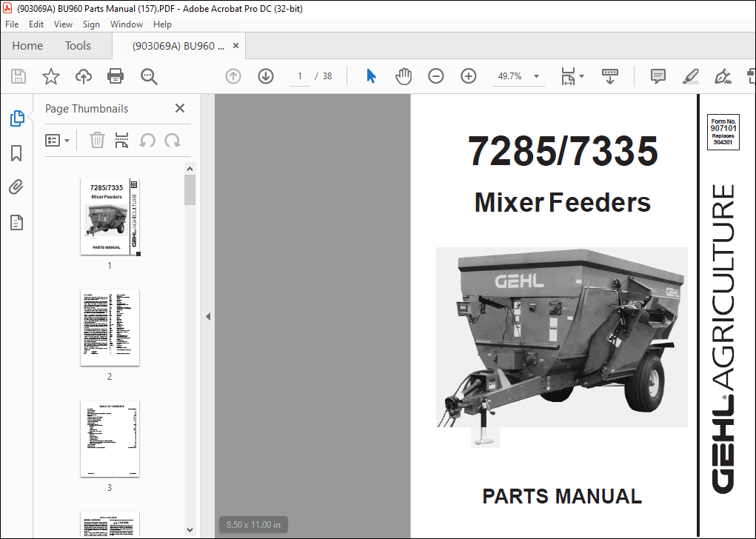Click the read mode scrolling icon
756x539 pixels.
tap(610, 76)
